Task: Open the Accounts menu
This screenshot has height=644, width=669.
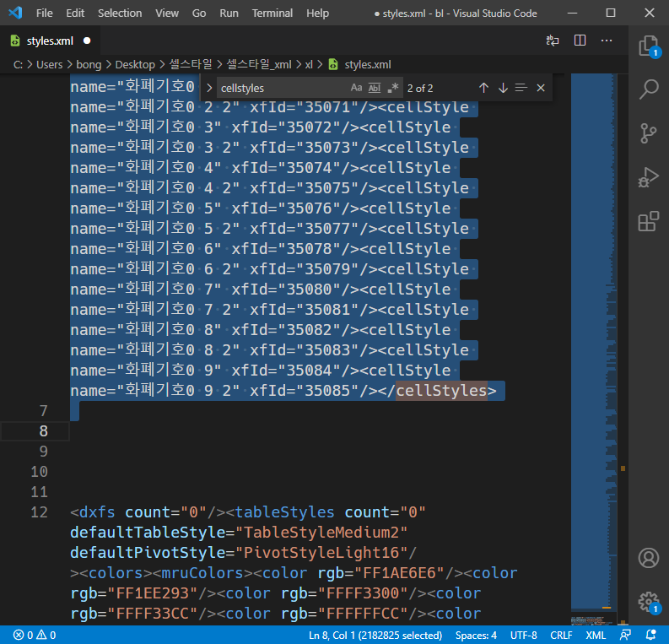Action: (x=649, y=557)
